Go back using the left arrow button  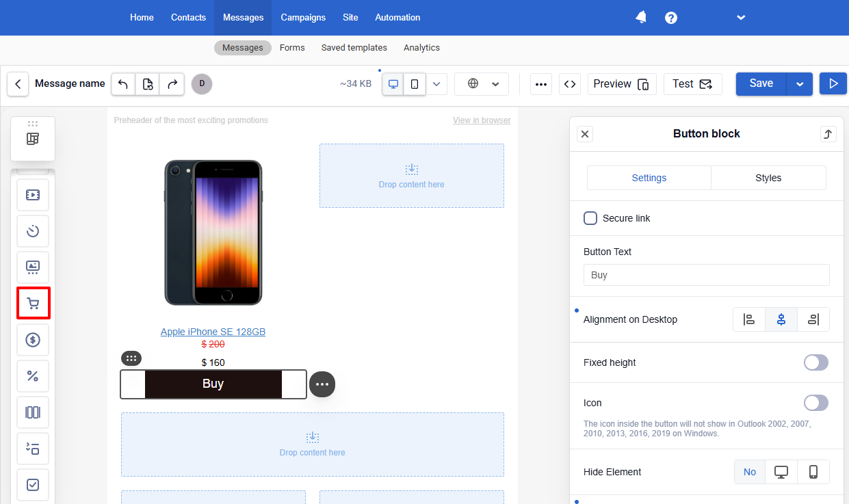18,84
